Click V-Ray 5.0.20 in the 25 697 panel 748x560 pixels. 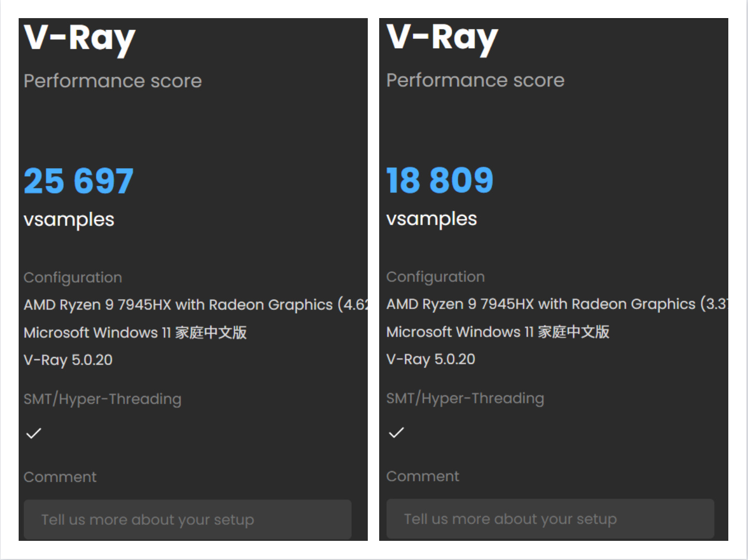(68, 360)
